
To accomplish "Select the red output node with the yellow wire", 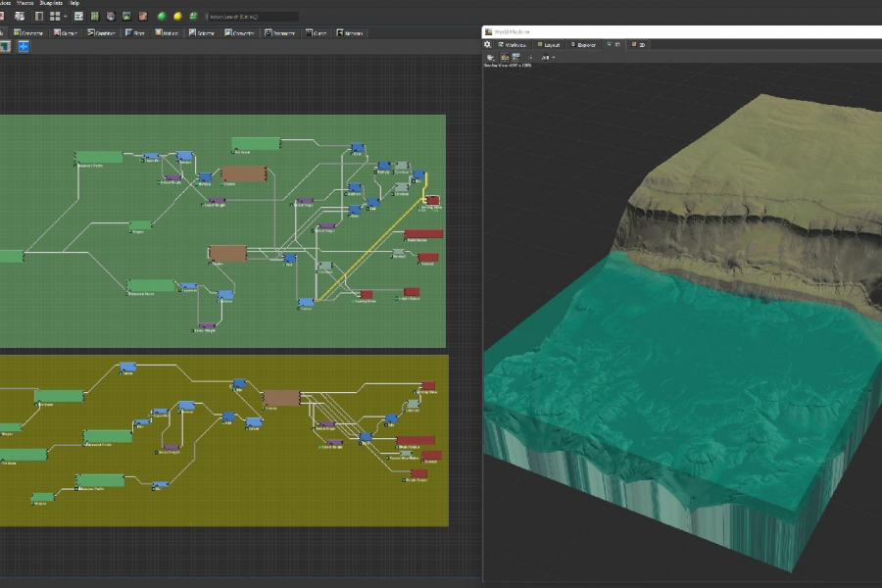I will 432,200.
